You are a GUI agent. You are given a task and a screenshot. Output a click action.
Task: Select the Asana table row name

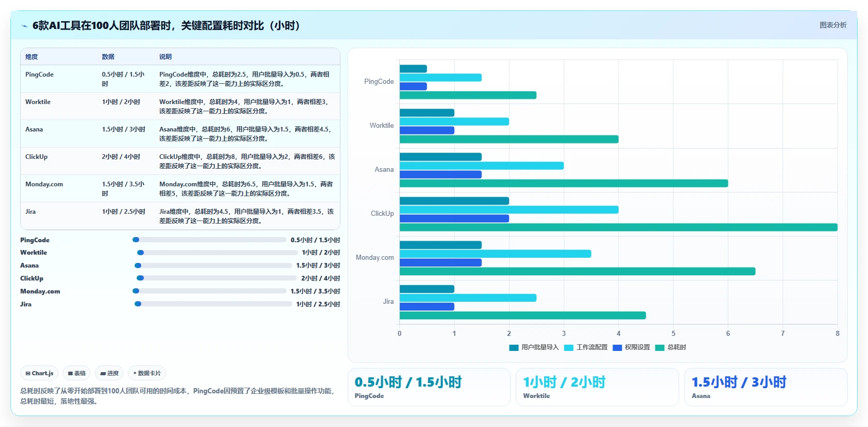point(34,129)
